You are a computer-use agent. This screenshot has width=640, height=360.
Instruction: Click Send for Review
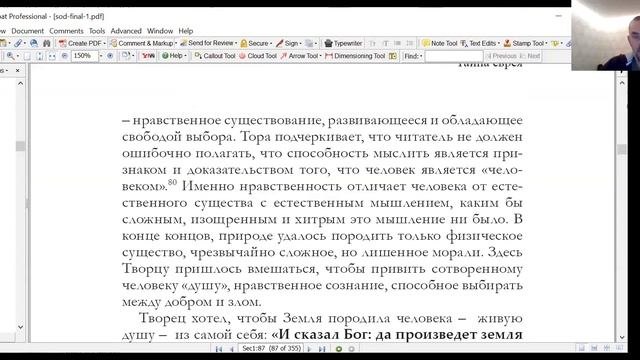(207, 43)
